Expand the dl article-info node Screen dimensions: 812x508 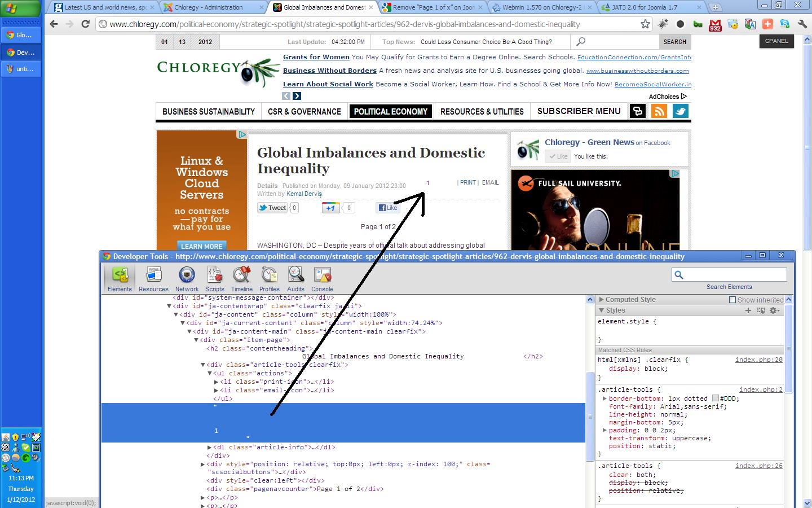(209, 447)
